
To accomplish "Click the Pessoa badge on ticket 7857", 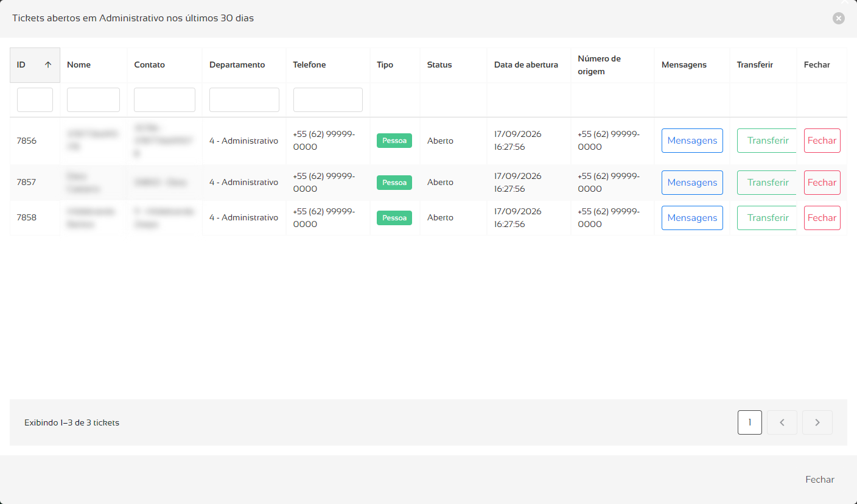I will pyautogui.click(x=394, y=183).
